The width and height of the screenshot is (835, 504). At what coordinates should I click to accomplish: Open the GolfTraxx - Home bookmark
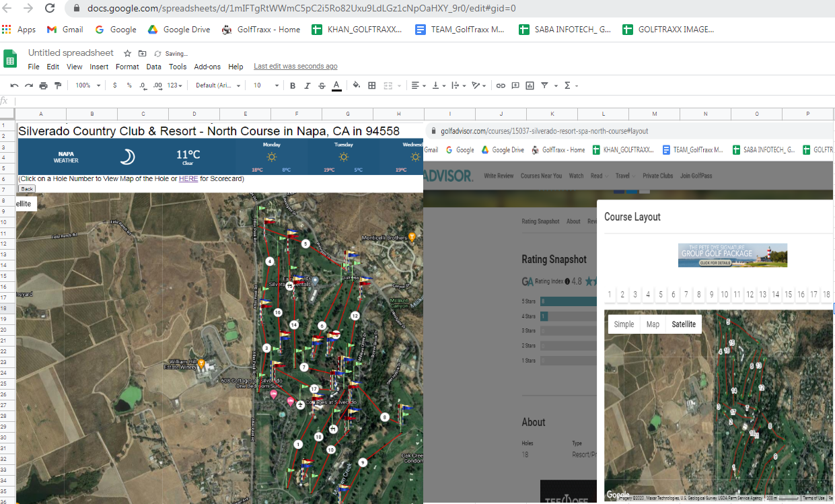coord(261,30)
